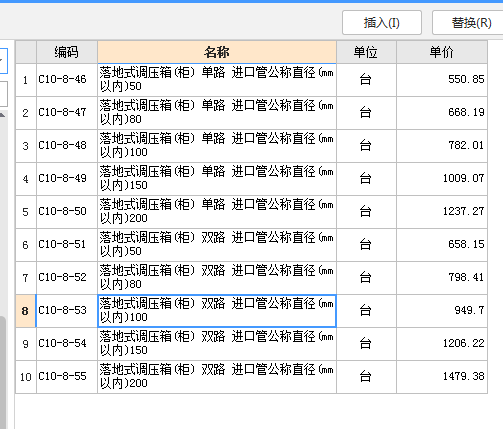Click row number 1 header
The height and width of the screenshot is (429, 503).
(x=26, y=80)
